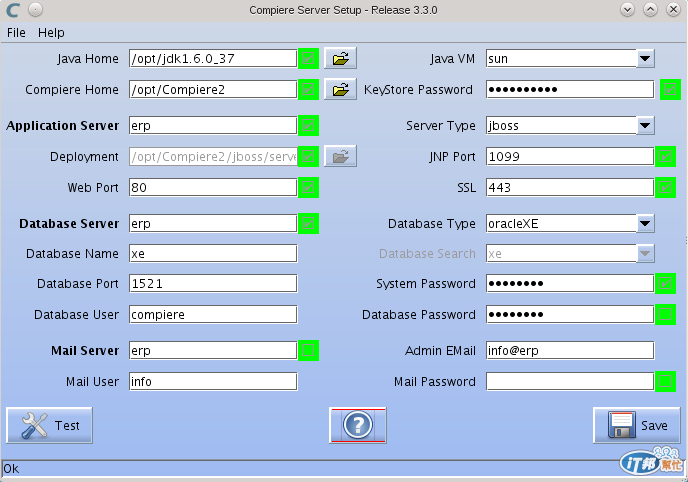The width and height of the screenshot is (688, 482).
Task: Open the Database Type dropdown
Action: click(645, 223)
